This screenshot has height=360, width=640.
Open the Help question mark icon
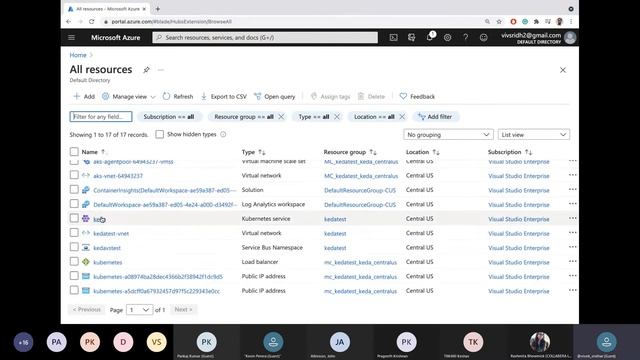click(465, 38)
